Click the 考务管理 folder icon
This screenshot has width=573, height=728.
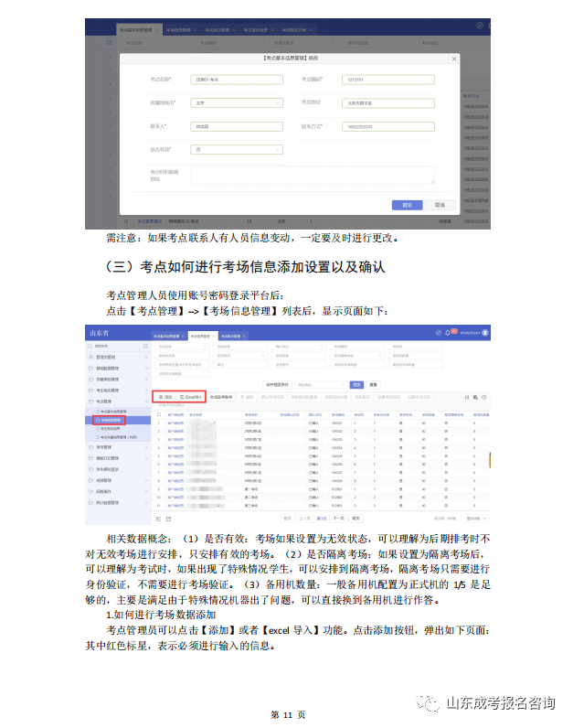coord(90,447)
